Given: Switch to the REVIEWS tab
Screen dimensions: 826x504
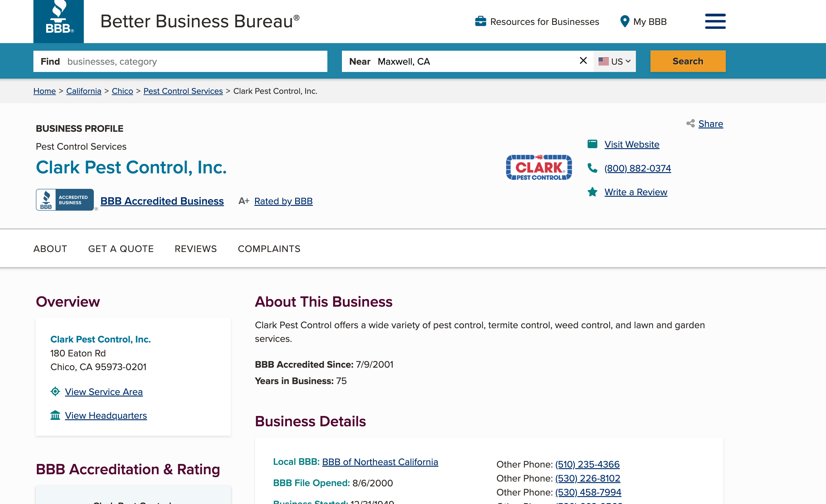Looking at the screenshot, I should tap(196, 249).
